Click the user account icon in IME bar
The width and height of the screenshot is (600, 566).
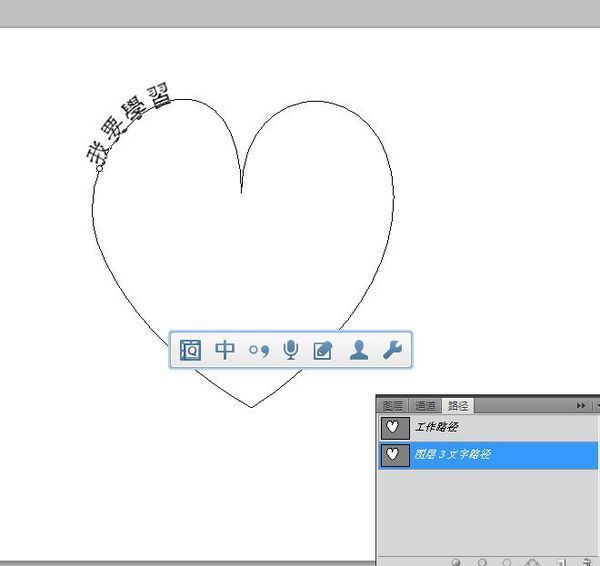click(x=358, y=350)
